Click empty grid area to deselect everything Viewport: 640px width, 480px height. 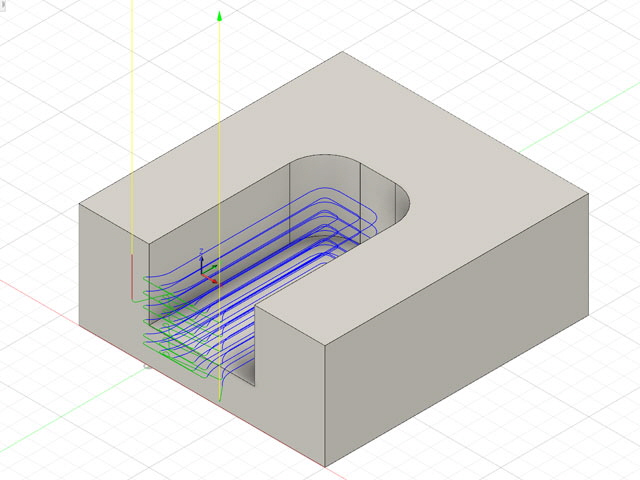tap(560, 430)
